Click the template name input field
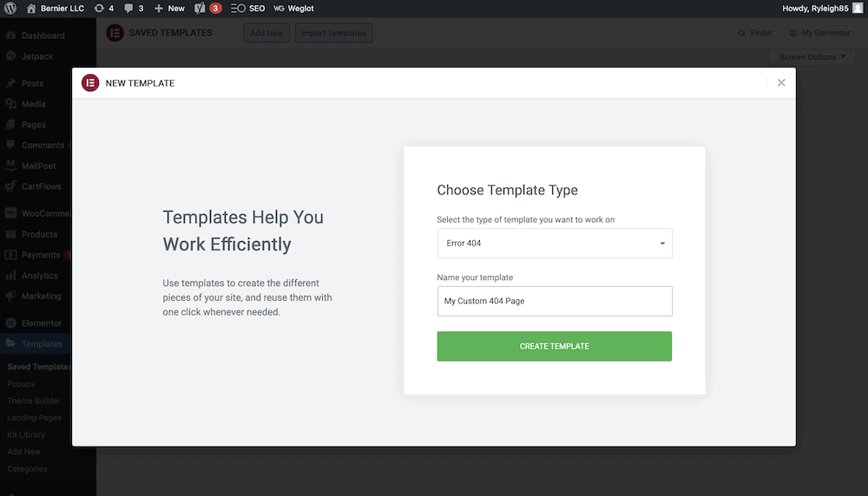 (555, 301)
